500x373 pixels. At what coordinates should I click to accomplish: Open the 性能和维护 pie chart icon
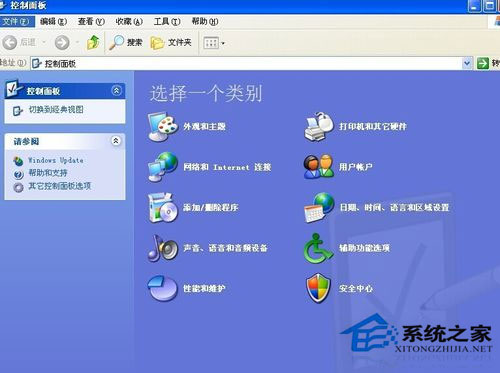pos(162,288)
